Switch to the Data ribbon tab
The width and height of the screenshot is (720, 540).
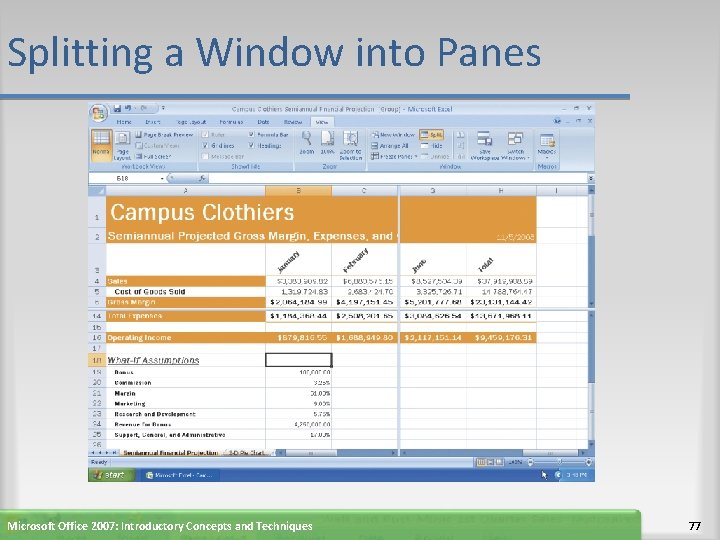point(263,122)
